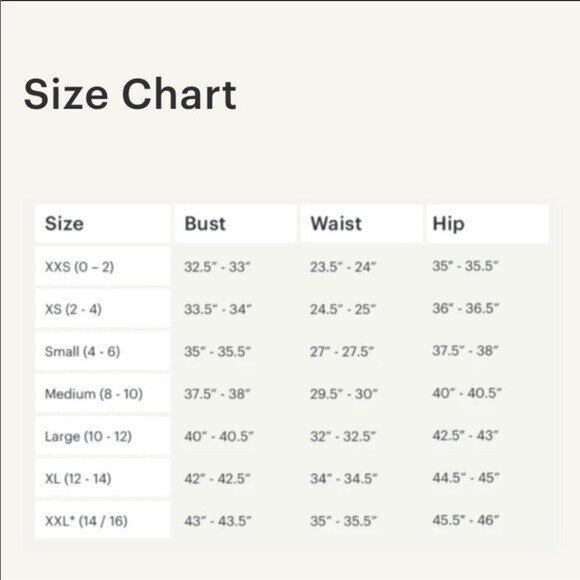Click the XXS bust value 32.5" - 33"
This screenshot has width=580, height=580.
pos(218,266)
